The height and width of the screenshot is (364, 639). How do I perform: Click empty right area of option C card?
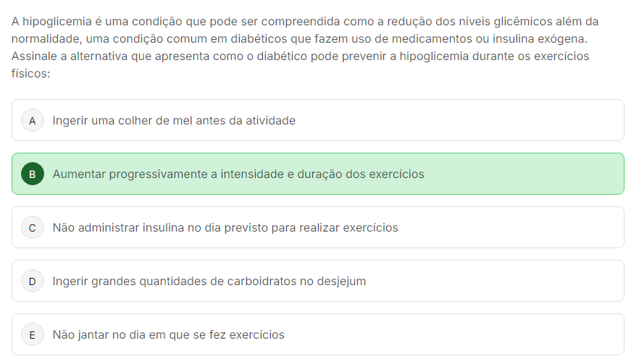[522, 228]
